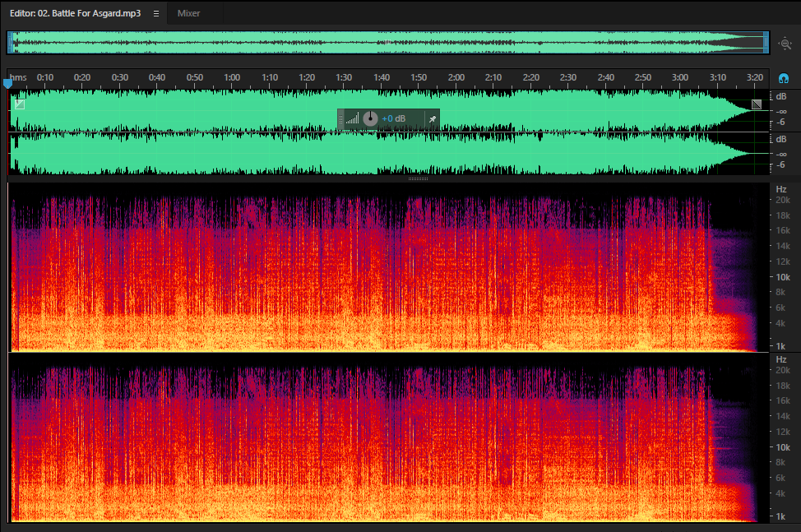Click 1:30 on the time ruler
801x532 pixels.
click(x=344, y=77)
